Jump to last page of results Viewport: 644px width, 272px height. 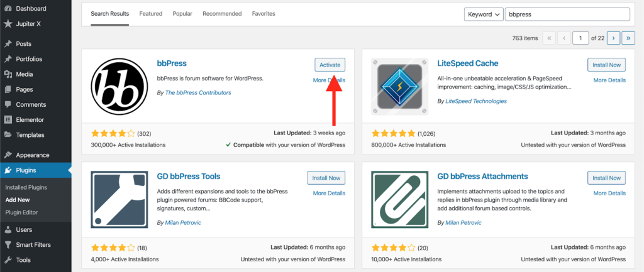[628, 38]
